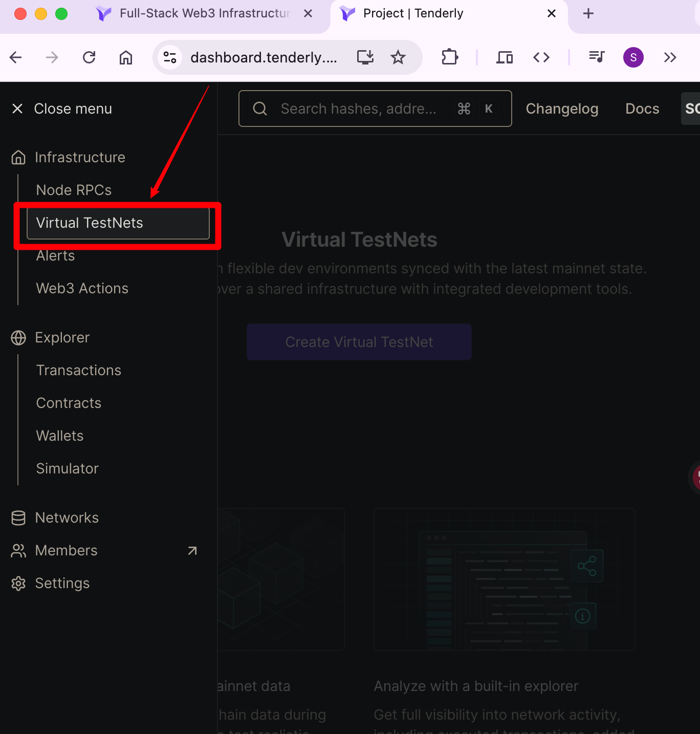Go back with the browser back arrow

16,57
